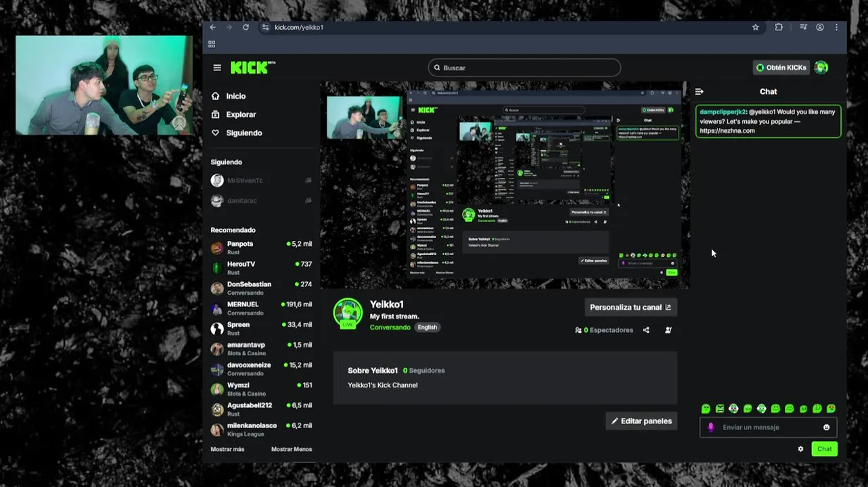Open site information icon in address bar
The image size is (868, 487).
[x=265, y=27]
